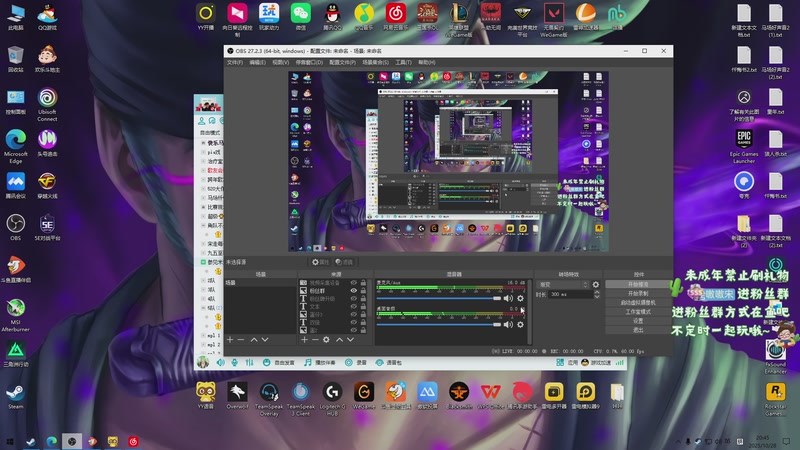
Task: Toggle lock on 粉丝牌升级 source
Action: click(x=363, y=298)
